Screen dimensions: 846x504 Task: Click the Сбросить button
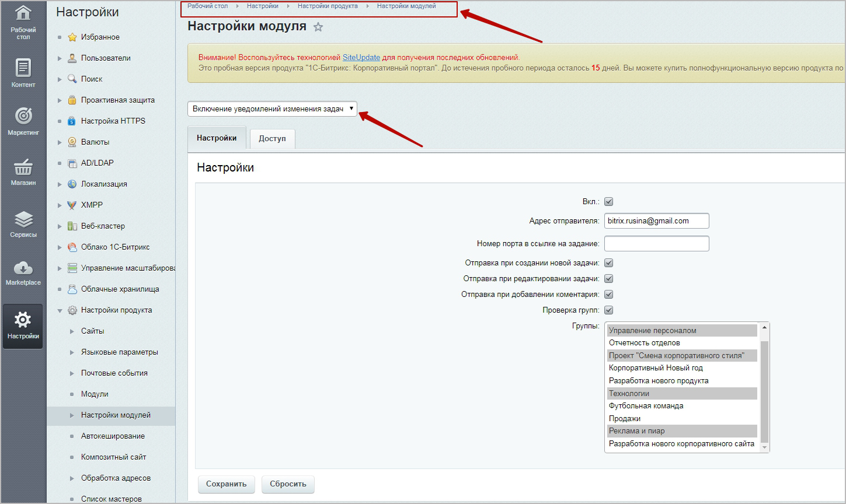point(288,484)
